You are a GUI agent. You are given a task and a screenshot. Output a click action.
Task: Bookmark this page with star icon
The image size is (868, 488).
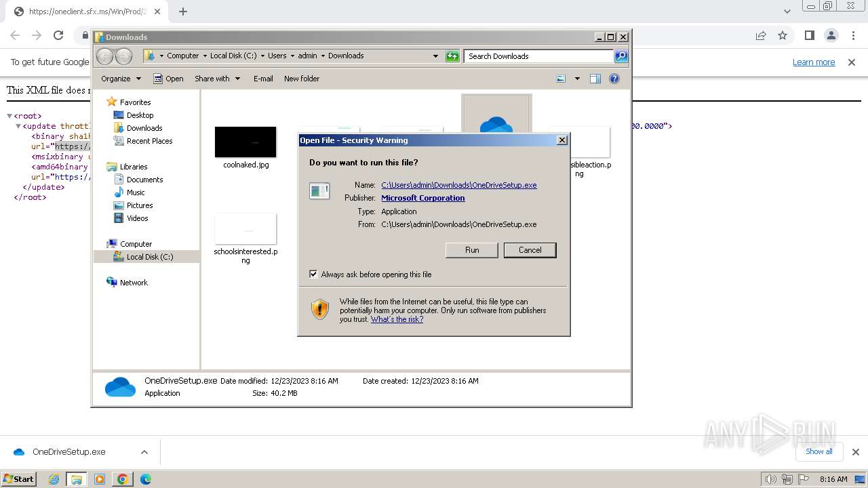click(783, 35)
